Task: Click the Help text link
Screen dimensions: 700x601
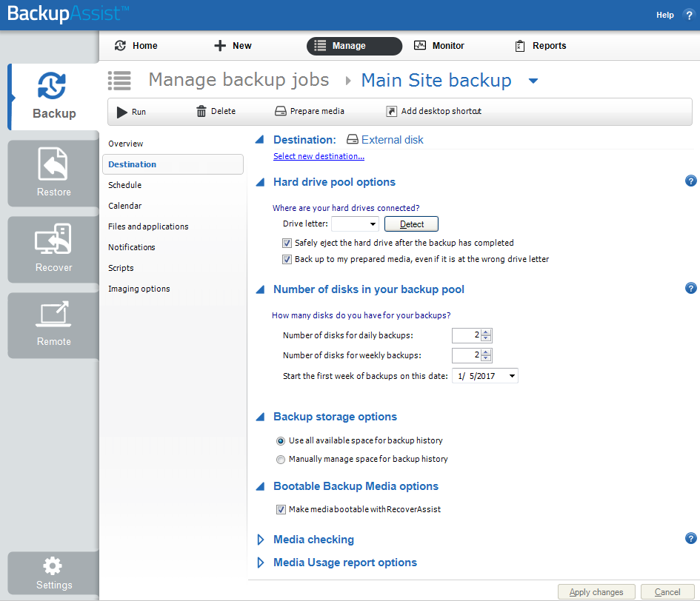Action: point(664,15)
